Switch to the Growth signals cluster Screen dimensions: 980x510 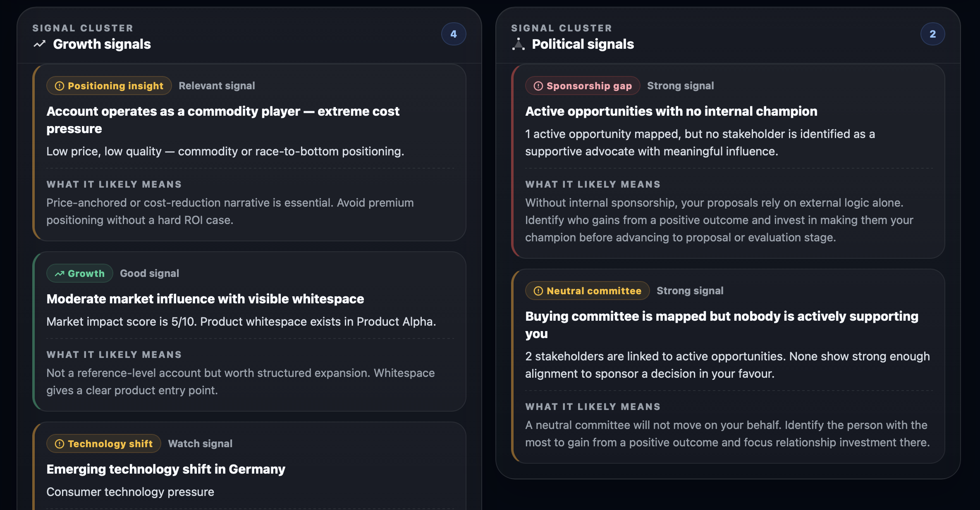(102, 44)
